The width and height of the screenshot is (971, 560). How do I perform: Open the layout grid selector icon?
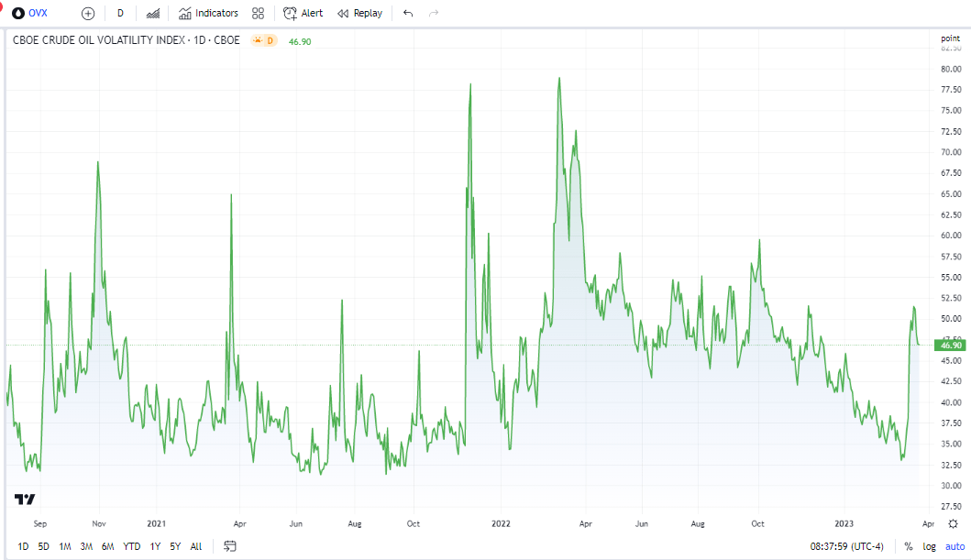(x=257, y=13)
